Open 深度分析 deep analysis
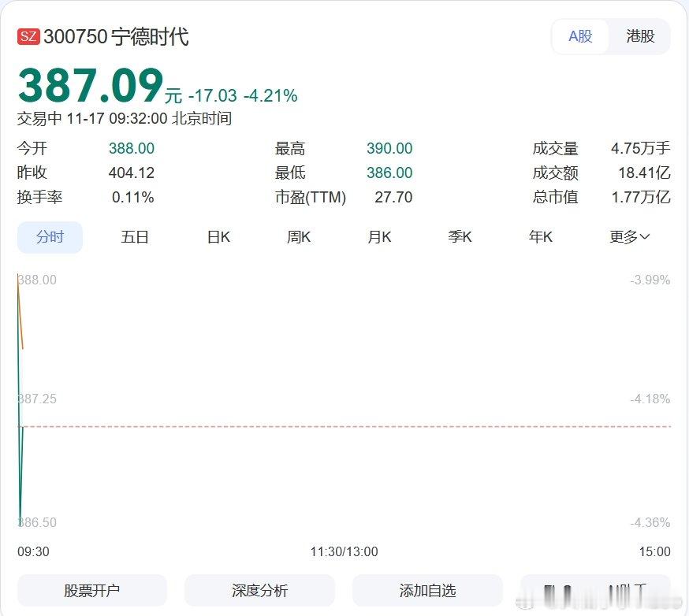This screenshot has height=616, width=689. click(x=259, y=590)
